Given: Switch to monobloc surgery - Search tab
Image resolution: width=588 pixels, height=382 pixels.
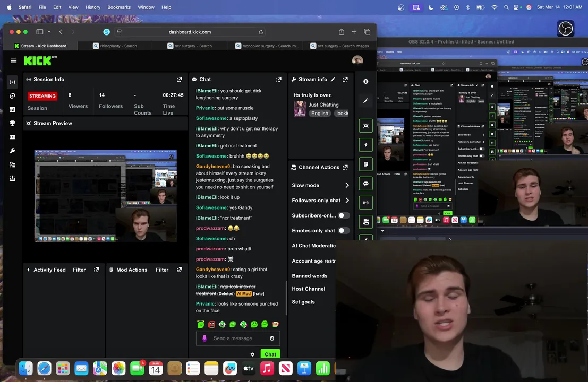Looking at the screenshot, I should coord(267,46).
